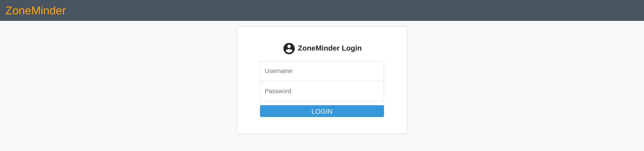Viewport: 644px width, 151px height.
Task: Click the word Login in the heading
Action: pos(351,48)
